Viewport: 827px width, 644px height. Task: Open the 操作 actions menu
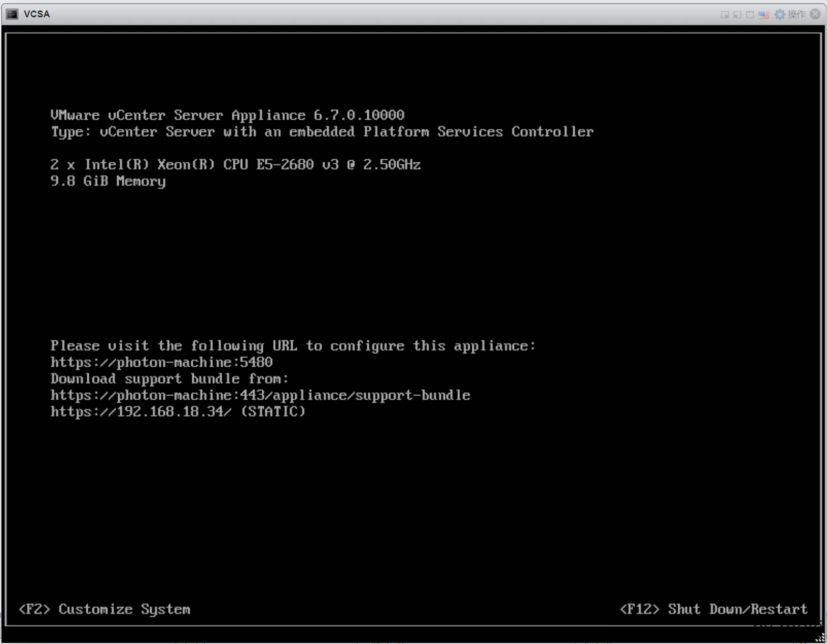coord(796,14)
